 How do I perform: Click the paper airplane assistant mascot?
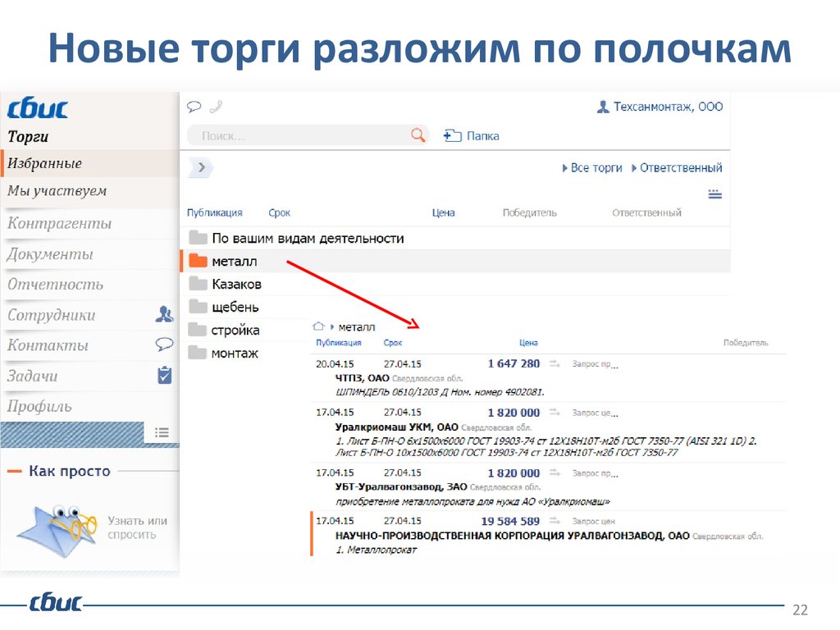tap(53, 525)
